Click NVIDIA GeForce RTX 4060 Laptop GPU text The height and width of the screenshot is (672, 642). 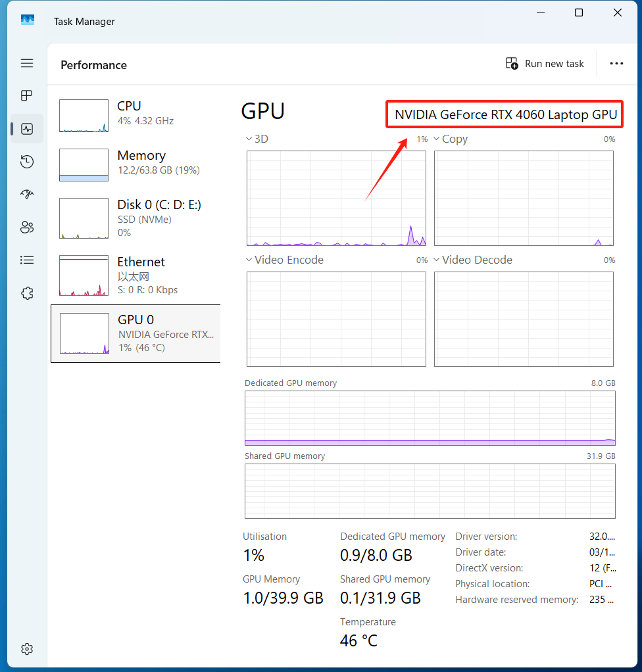(x=506, y=114)
